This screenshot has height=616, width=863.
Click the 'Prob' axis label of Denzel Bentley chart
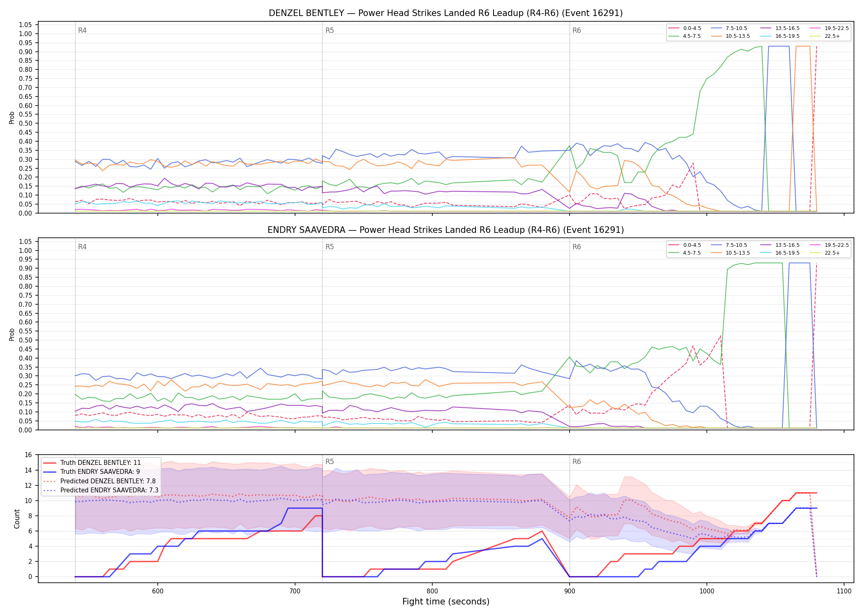12,117
